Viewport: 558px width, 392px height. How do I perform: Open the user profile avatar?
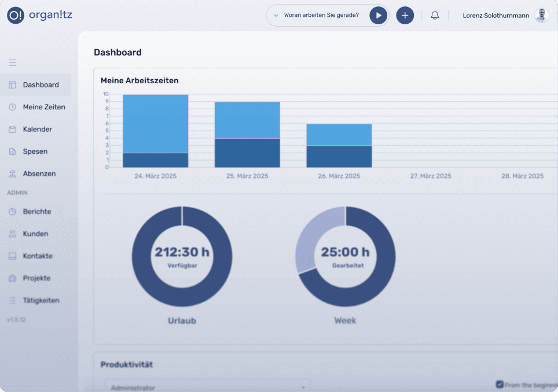tap(541, 16)
